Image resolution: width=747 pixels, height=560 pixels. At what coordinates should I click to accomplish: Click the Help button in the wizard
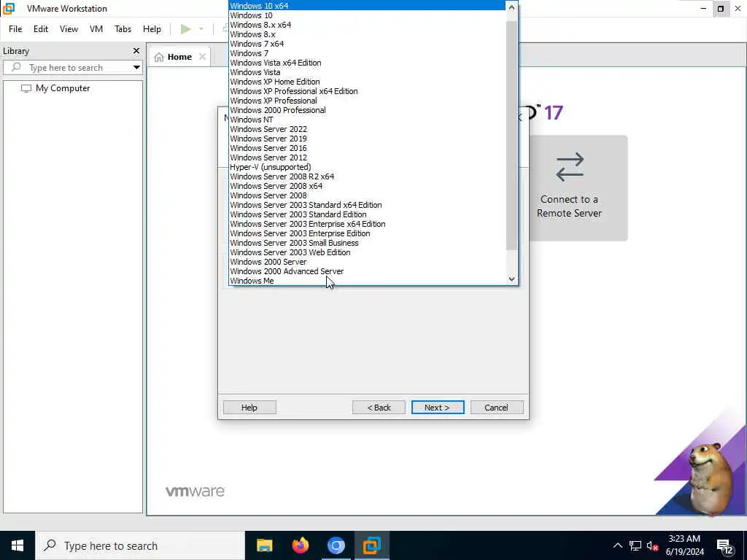tap(249, 408)
